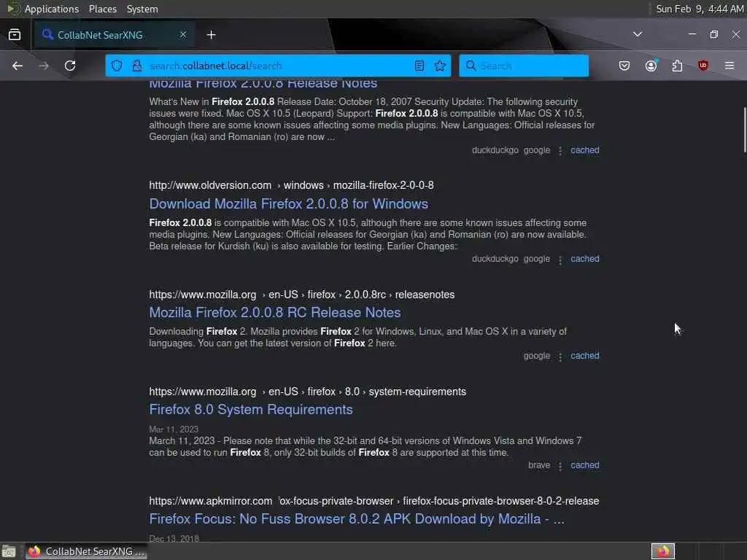Open the extensions puzzle icon

677,66
